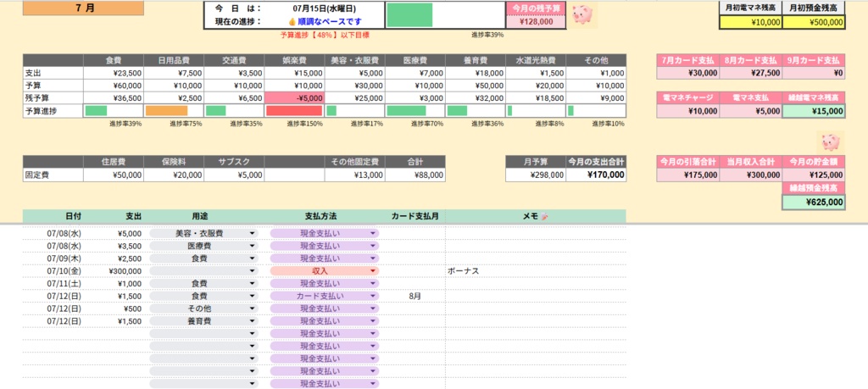Open the empty 用途 dropdown in ボーナス row
The height and width of the screenshot is (389, 868).
click(253, 271)
